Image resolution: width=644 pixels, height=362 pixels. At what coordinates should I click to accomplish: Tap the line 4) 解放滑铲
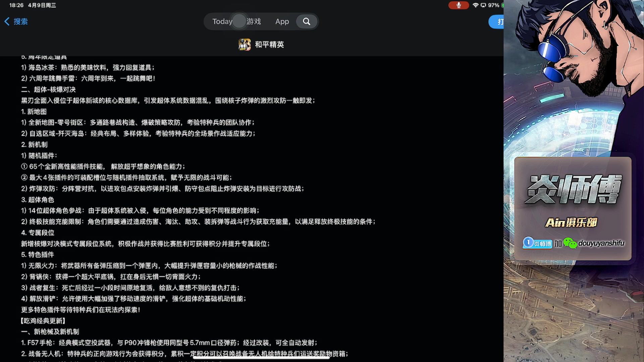point(134,299)
